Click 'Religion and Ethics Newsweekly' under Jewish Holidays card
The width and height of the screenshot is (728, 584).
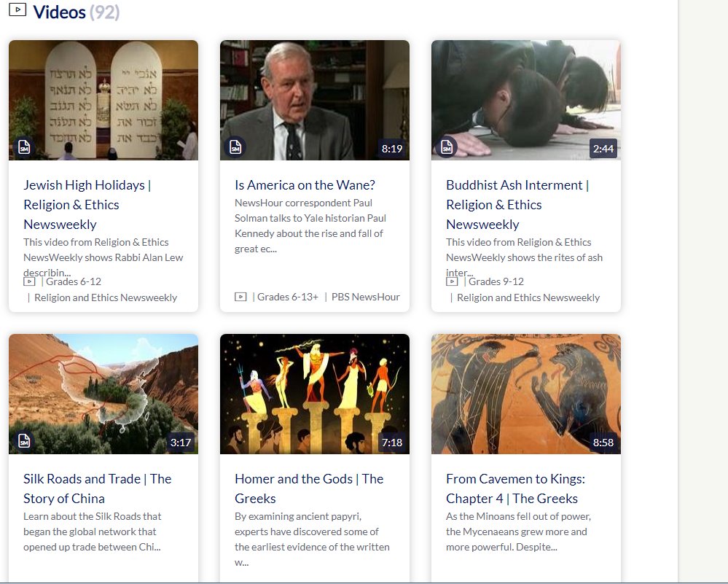[x=106, y=297]
